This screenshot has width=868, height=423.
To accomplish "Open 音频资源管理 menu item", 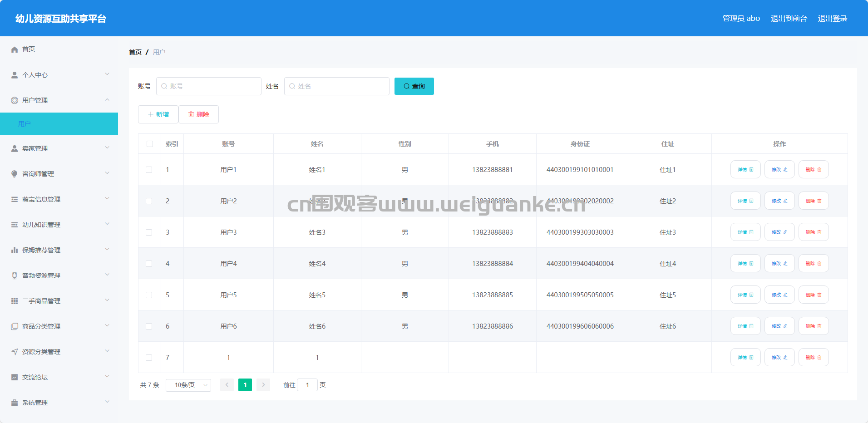I will [x=59, y=275].
